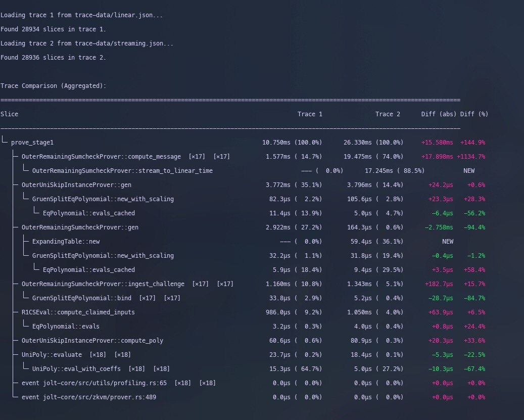524x420 pixels.
Task: Click the event prover.rs:489 entry
Action: click(88, 397)
